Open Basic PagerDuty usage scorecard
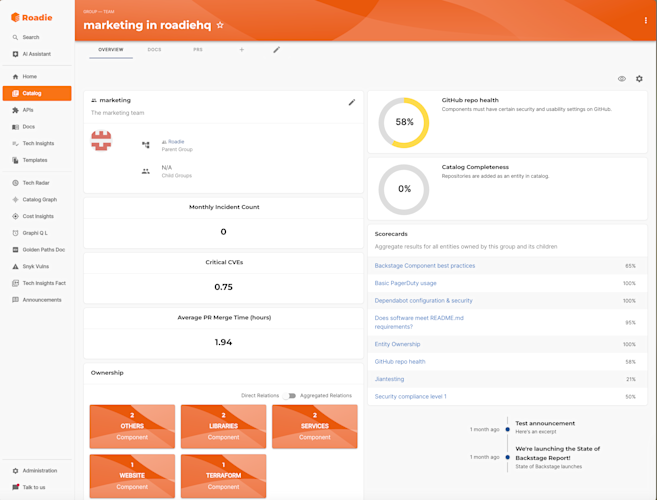This screenshot has width=657, height=500. point(406,283)
